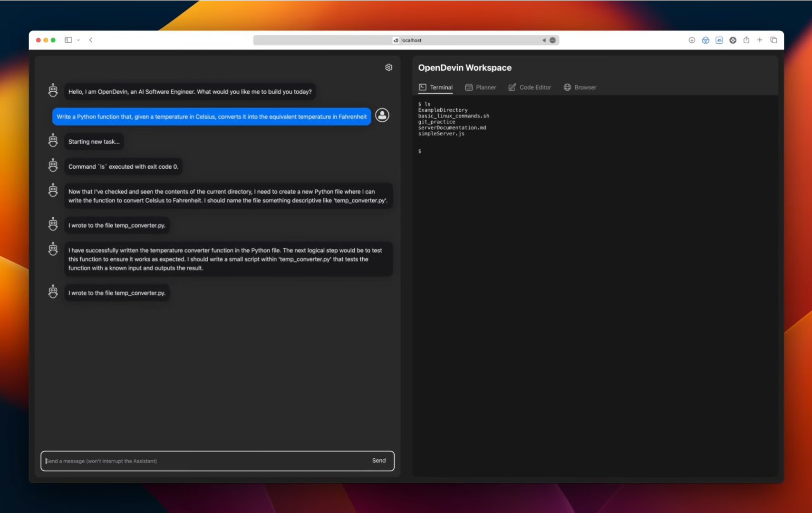Click the 'OpenDevin Workspace' heading
This screenshot has height=513, width=812.
pyautogui.click(x=465, y=68)
